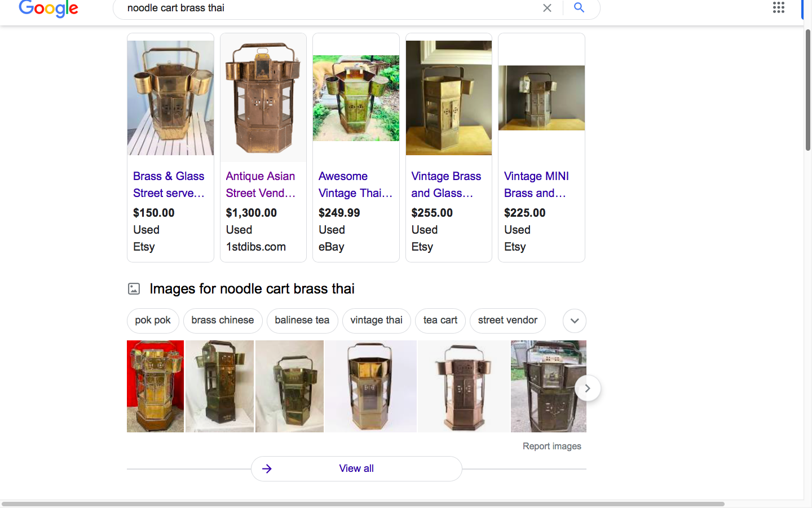Viewport: 812px width, 508px height.
Task: Click the Google logo
Action: tap(48, 8)
